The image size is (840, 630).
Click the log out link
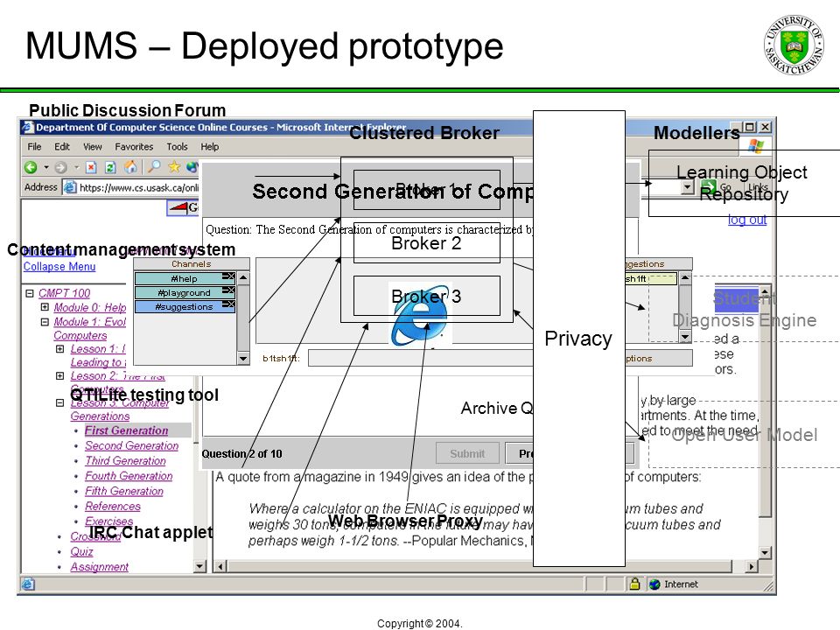746,219
